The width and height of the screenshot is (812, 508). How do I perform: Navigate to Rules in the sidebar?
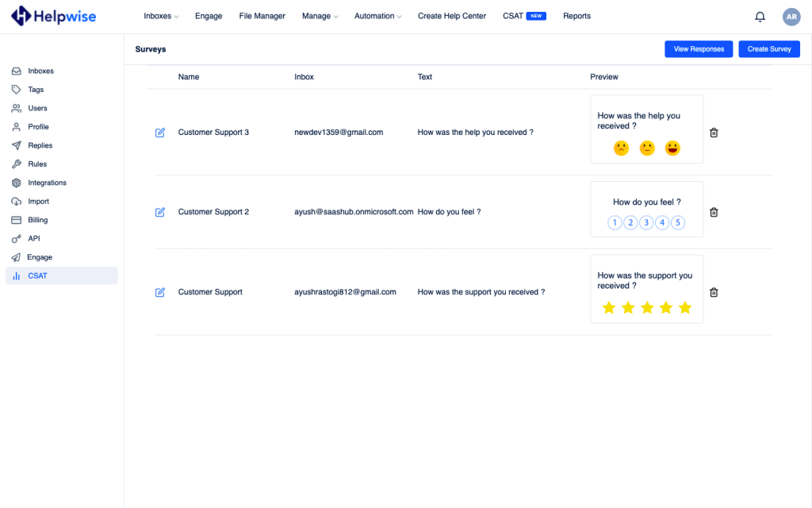(37, 164)
